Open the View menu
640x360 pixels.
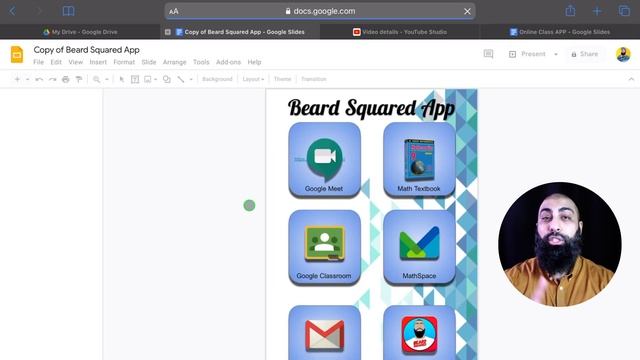[76, 62]
